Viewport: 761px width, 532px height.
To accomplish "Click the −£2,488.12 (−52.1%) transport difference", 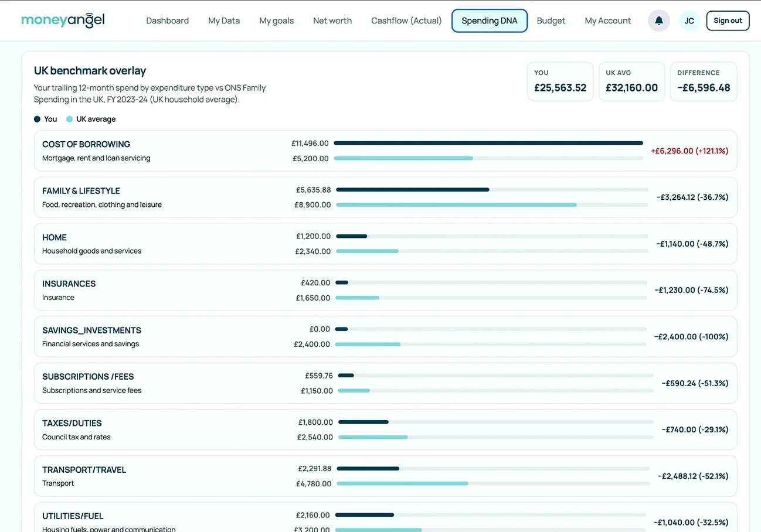I will pos(693,476).
